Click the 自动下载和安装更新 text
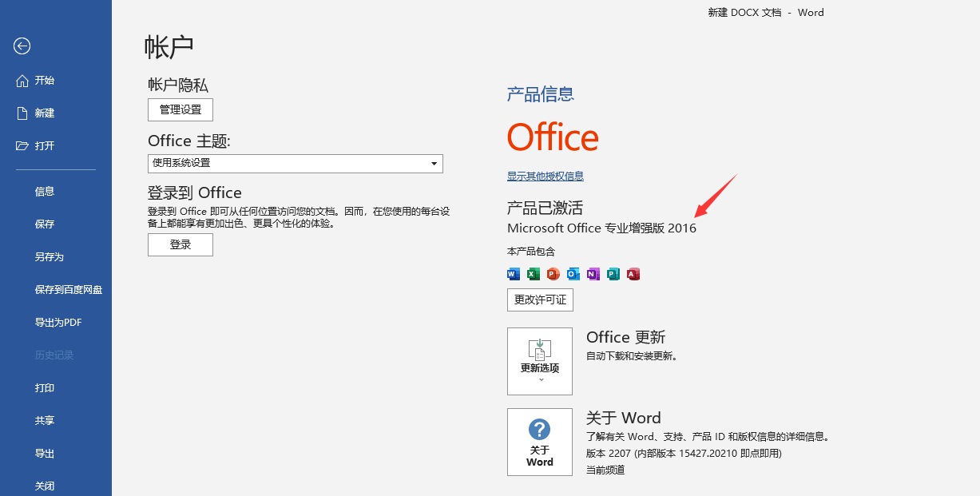 pos(632,356)
